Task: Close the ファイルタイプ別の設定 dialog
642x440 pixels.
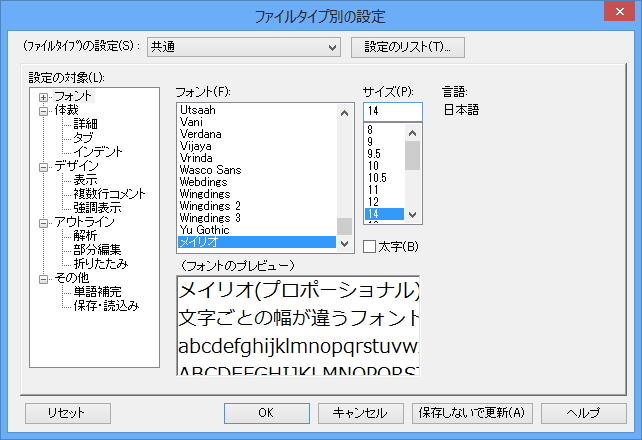Action: pos(619,11)
